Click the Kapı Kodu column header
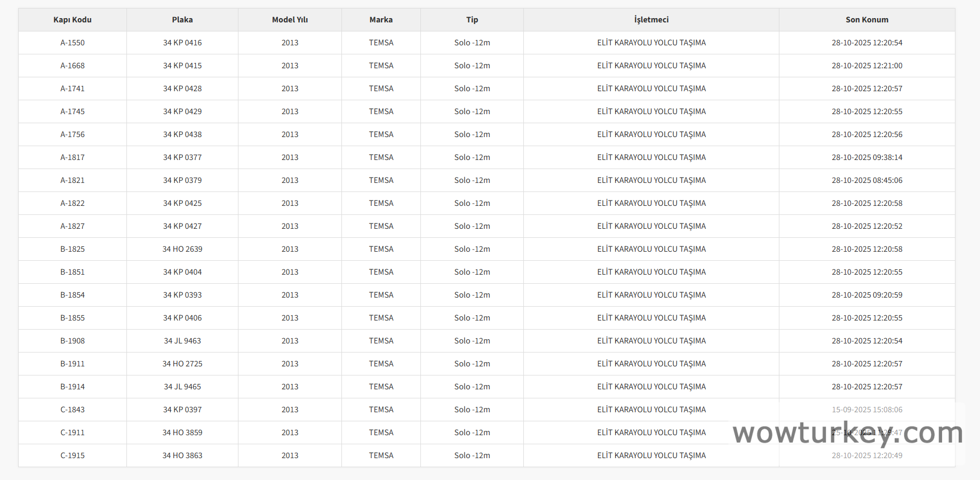980x480 pixels. pyautogui.click(x=73, y=20)
